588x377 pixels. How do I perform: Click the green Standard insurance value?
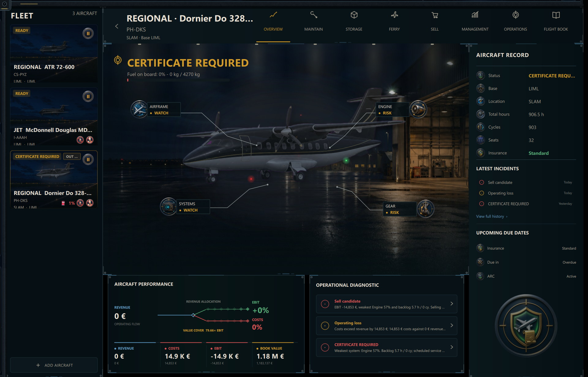pyautogui.click(x=538, y=153)
